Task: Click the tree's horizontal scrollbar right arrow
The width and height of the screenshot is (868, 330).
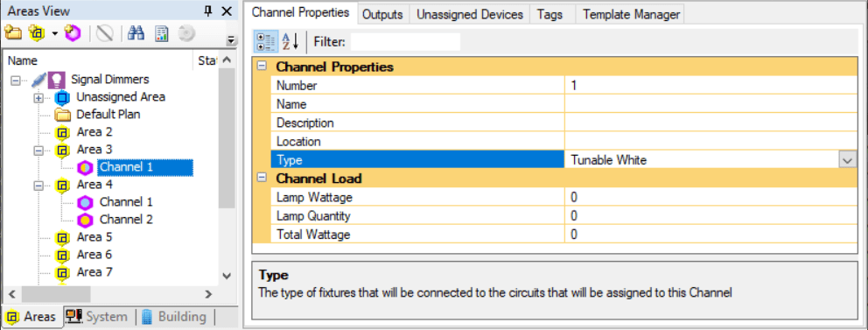Action: click(208, 294)
